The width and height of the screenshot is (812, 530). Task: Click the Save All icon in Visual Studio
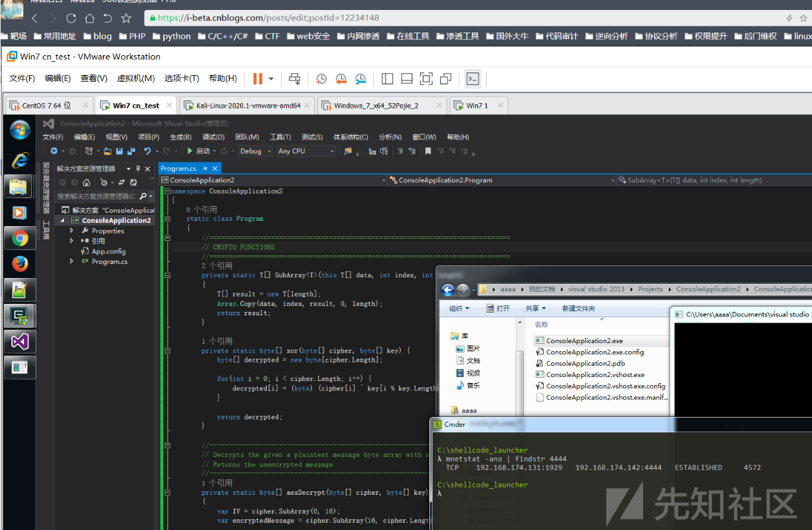(131, 152)
